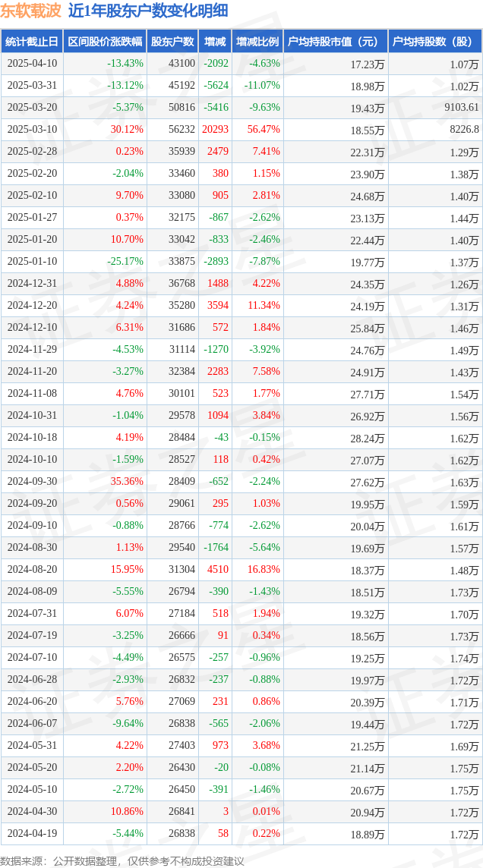Screen dimensions: 483x868
Task: Click the 56232 shareholder count cell
Action: click(x=182, y=129)
